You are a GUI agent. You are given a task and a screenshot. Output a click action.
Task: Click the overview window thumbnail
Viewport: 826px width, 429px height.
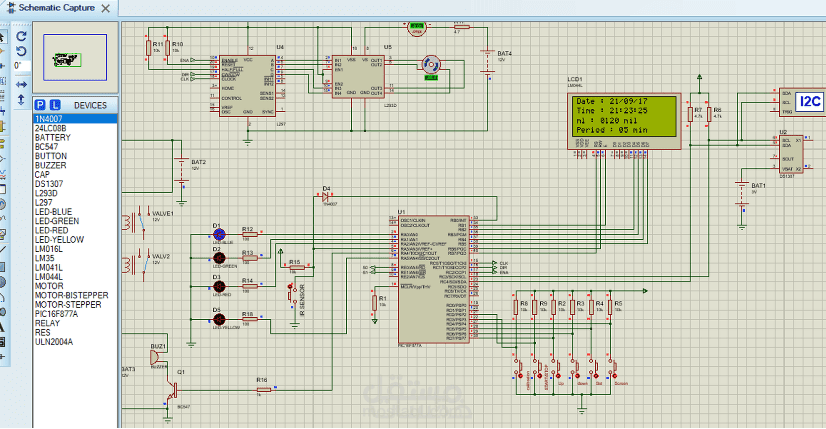75,57
